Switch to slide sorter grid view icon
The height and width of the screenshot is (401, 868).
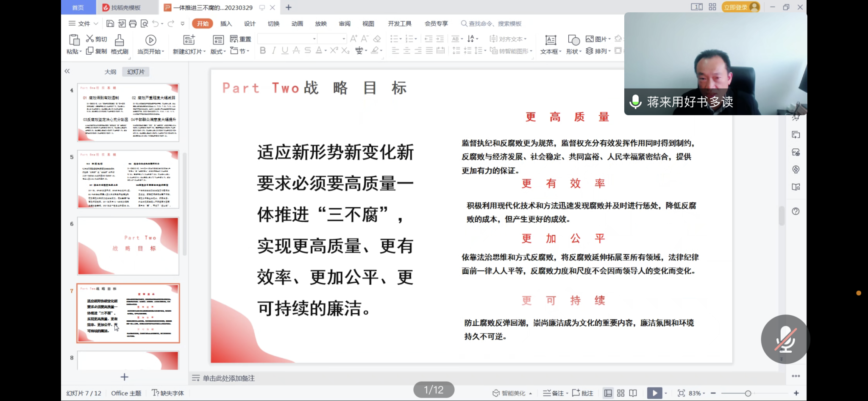(620, 393)
